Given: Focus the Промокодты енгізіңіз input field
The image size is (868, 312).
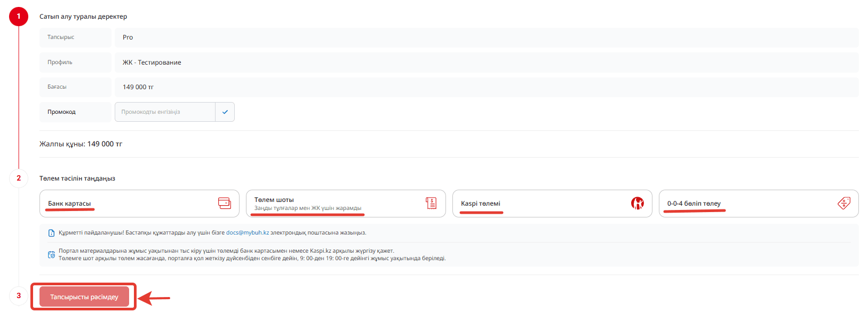Looking at the screenshot, I should coord(165,112).
